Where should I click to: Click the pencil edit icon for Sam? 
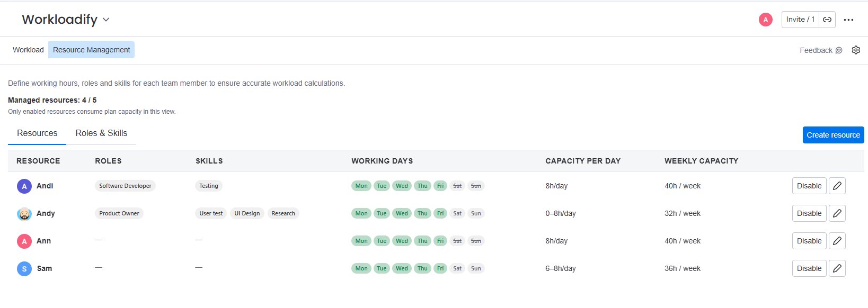click(837, 268)
